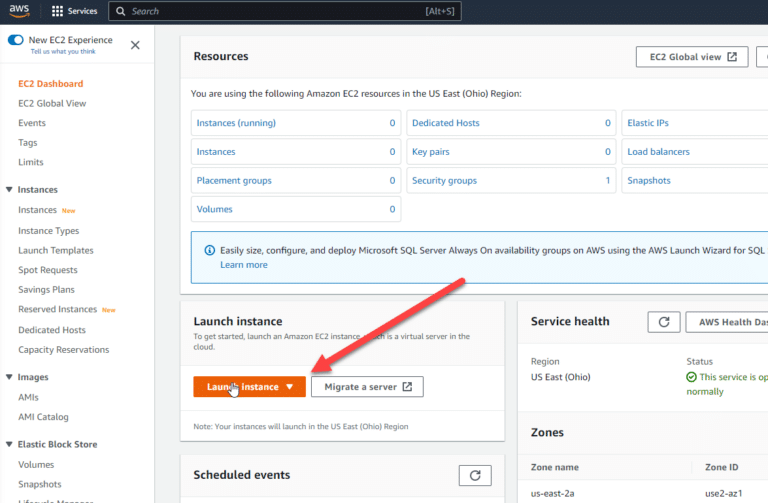Image resolution: width=768 pixels, height=503 pixels.
Task: Click the Migrate a server button
Action: (367, 386)
